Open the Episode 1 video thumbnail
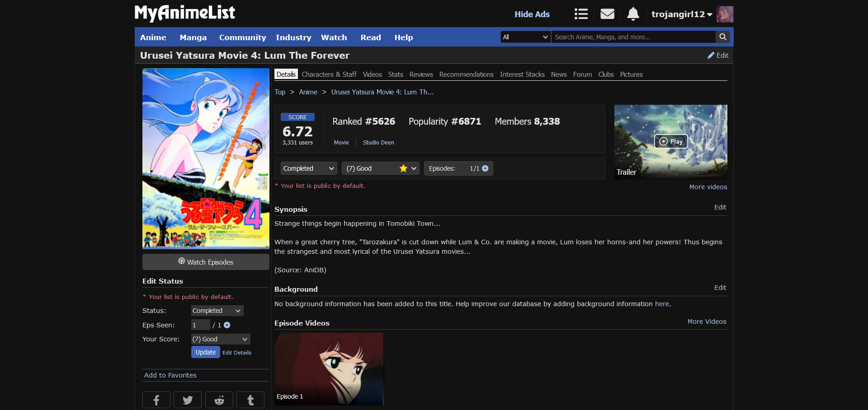 click(329, 369)
